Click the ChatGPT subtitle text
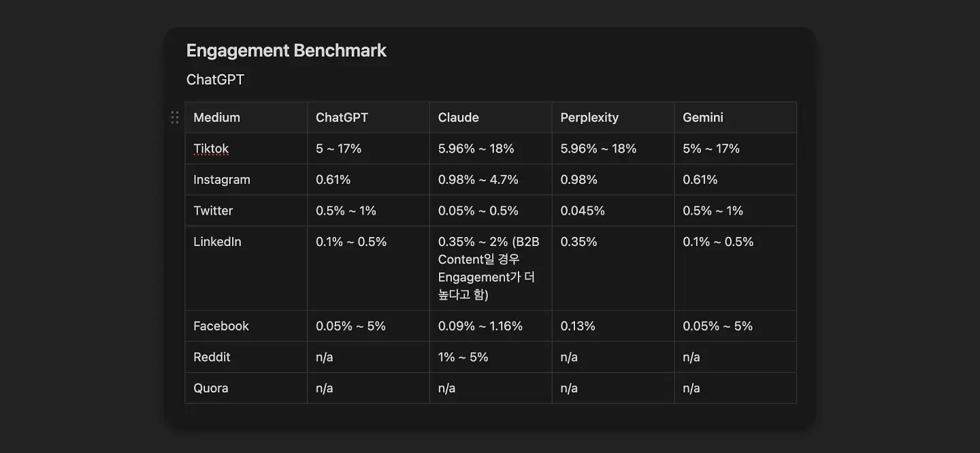This screenshot has height=453, width=980. click(x=215, y=80)
